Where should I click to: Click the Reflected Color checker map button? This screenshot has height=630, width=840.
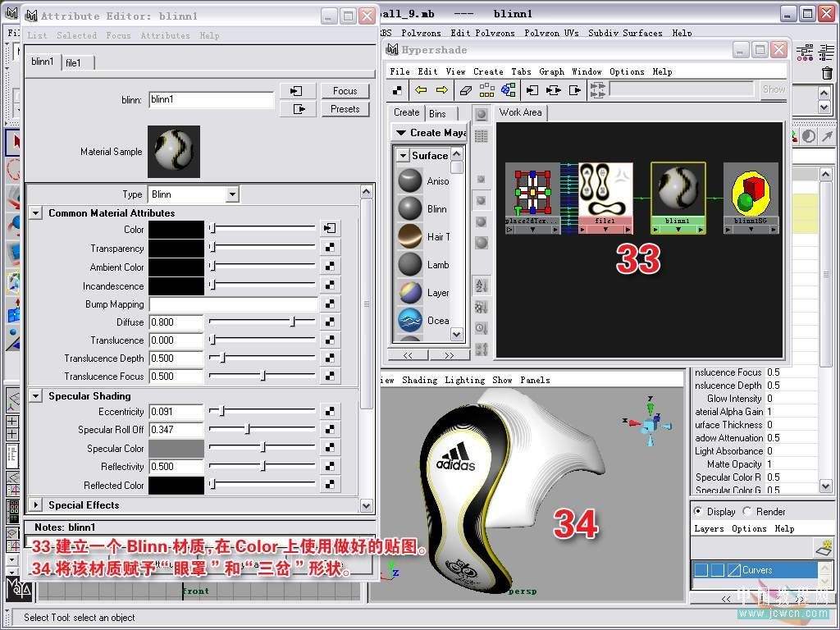pyautogui.click(x=330, y=484)
